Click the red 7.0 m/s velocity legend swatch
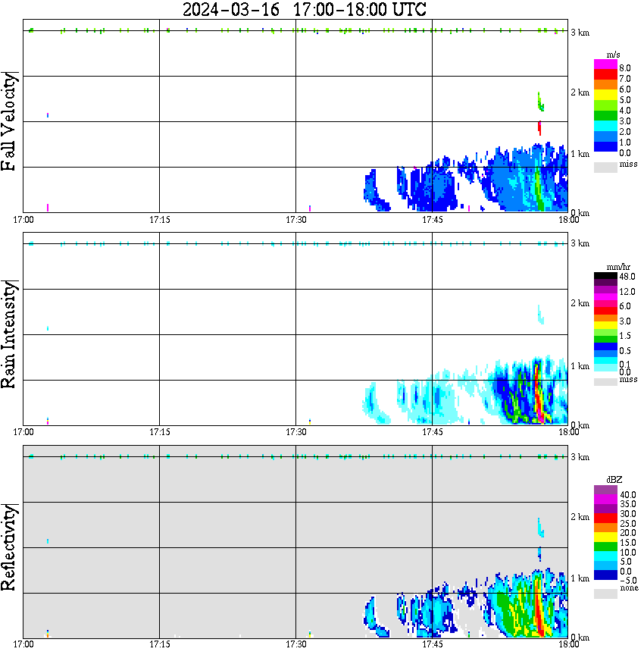The width and height of the screenshot is (644, 658). (605, 75)
